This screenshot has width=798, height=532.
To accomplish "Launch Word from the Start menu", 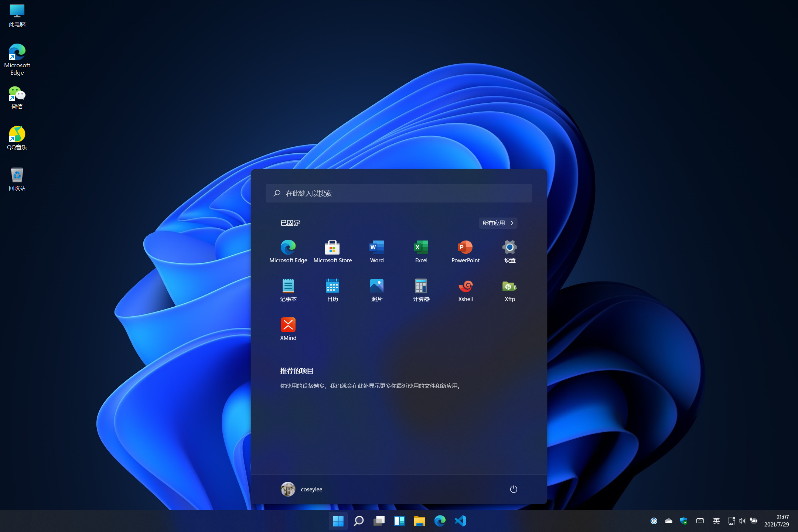I will tap(376, 248).
